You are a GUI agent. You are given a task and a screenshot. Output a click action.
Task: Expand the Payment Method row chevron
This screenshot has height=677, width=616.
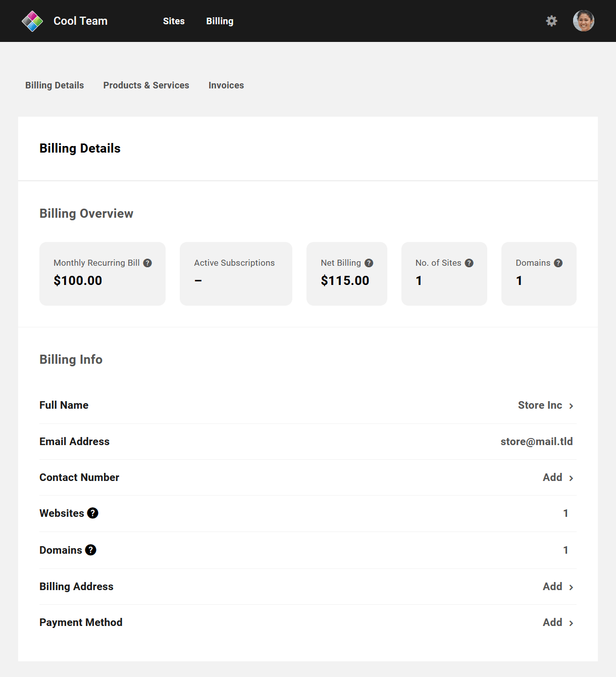tap(571, 622)
